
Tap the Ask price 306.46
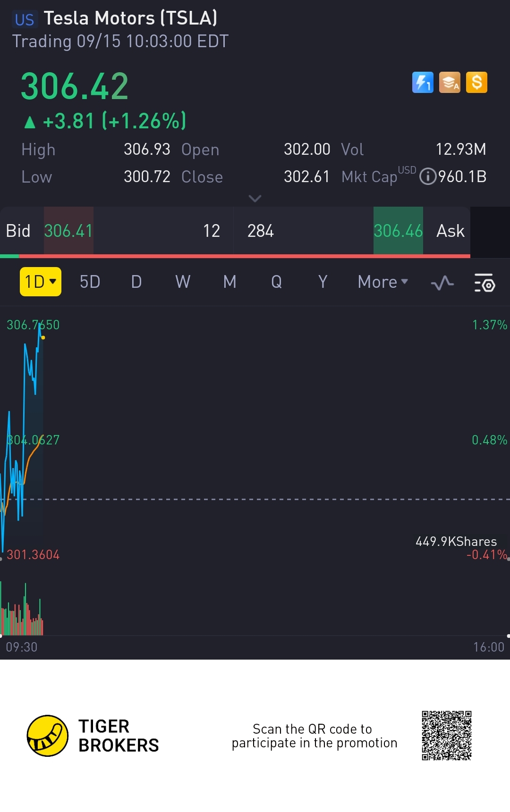point(398,231)
